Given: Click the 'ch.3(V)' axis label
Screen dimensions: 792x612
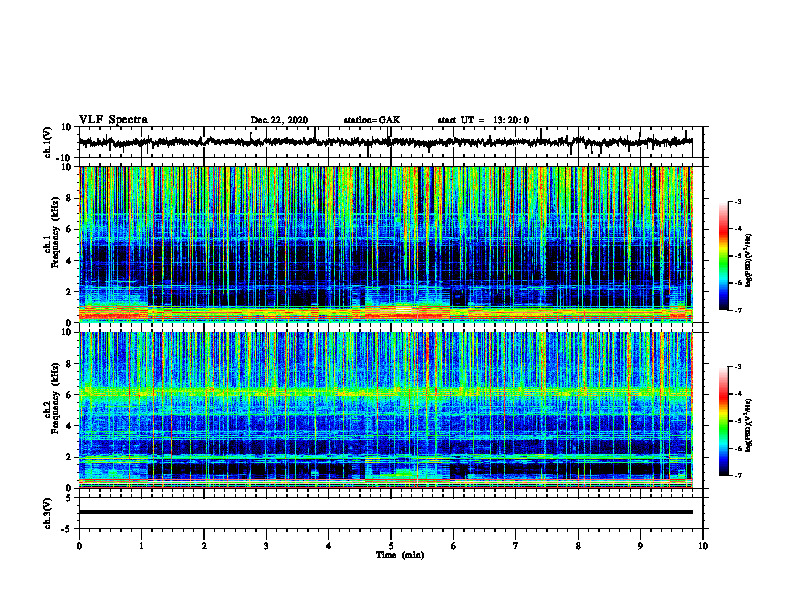Looking at the screenshot, I should [x=48, y=513].
